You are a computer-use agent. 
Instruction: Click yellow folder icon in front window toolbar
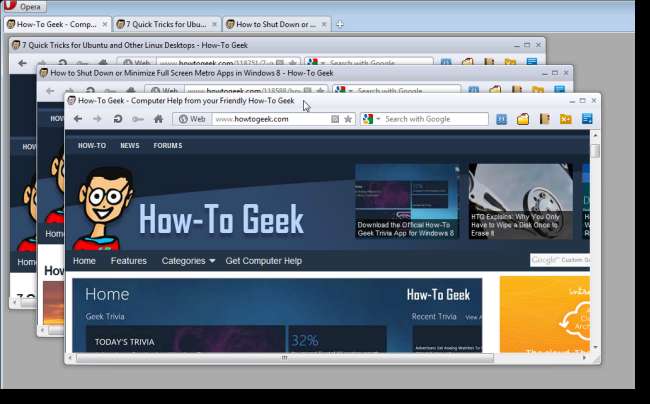click(x=523, y=119)
